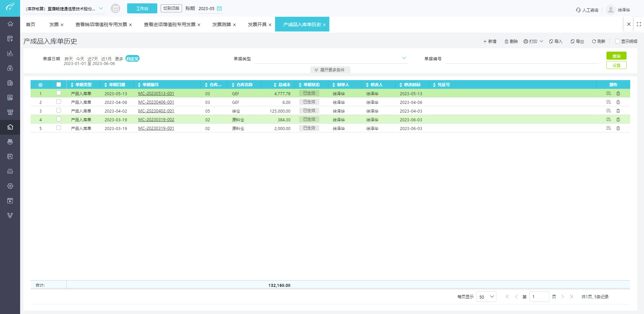Image resolution: width=644 pixels, height=314 pixels.
Task: Click the 新增 (new) icon
Action: 490,41
